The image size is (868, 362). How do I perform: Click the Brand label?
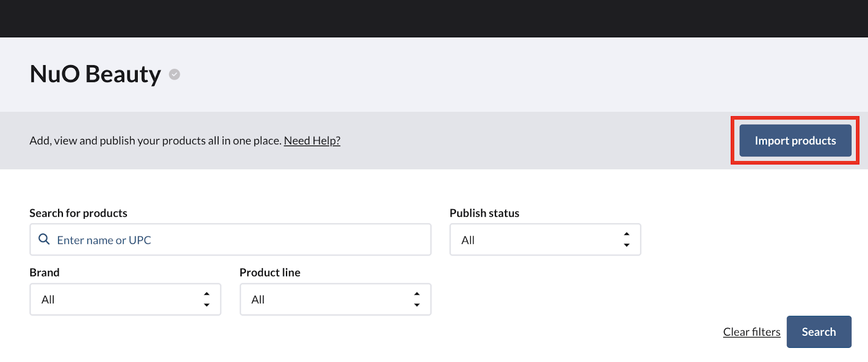(x=44, y=272)
